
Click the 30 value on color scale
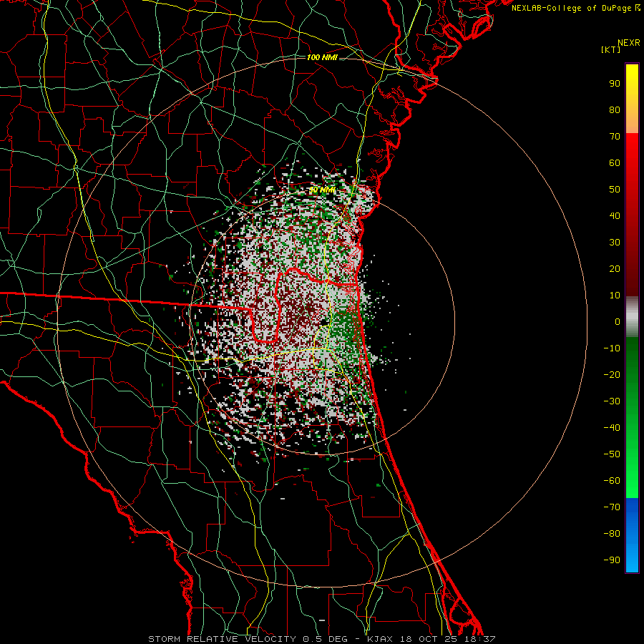tap(615, 243)
